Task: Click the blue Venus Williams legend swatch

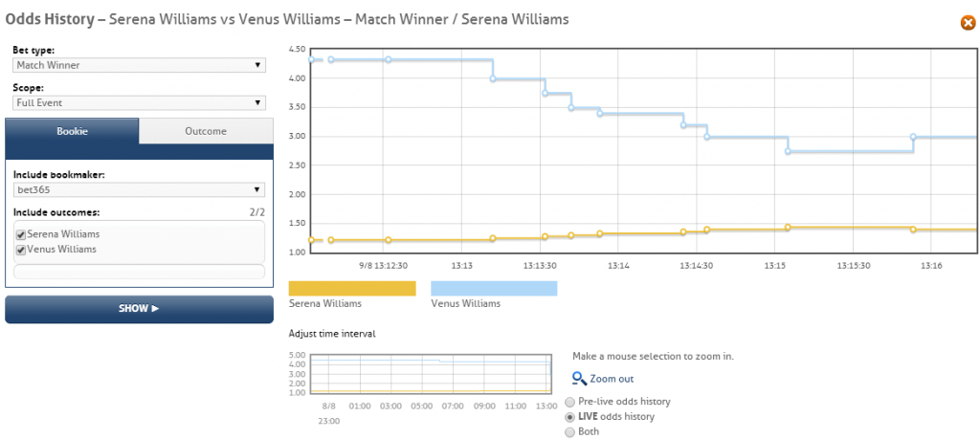Action: (494, 288)
